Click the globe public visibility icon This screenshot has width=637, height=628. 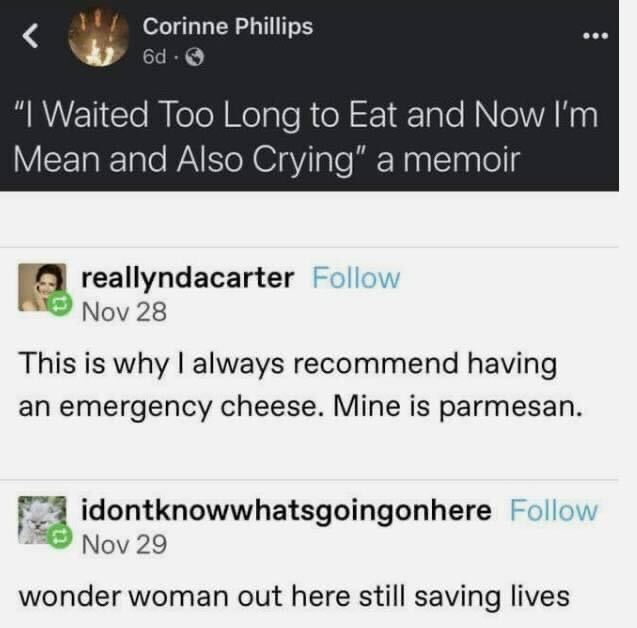pyautogui.click(x=197, y=58)
